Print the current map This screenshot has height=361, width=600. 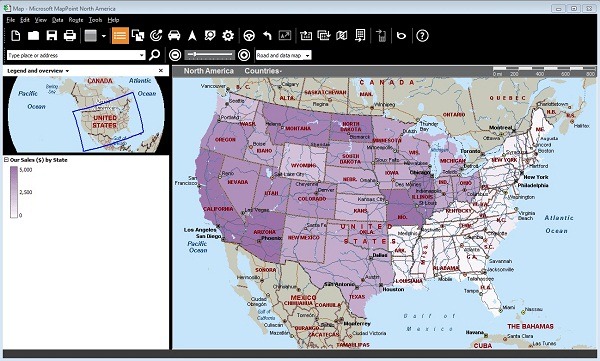tap(70, 36)
